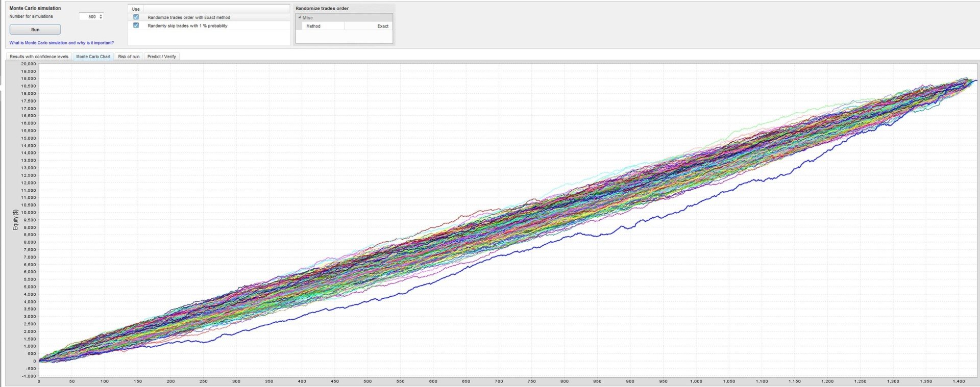
Task: Click the Use column header
Action: pyautogui.click(x=136, y=9)
